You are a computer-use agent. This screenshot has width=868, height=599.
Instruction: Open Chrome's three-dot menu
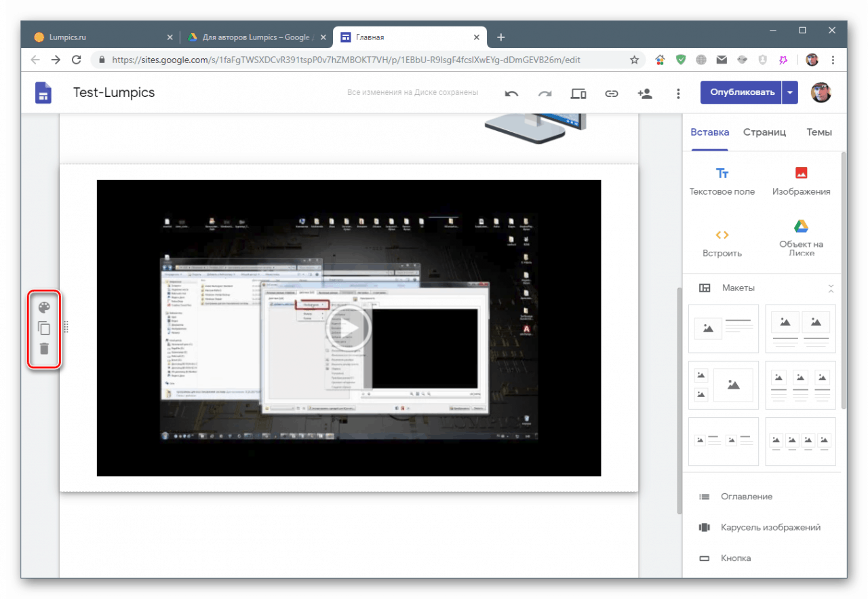point(833,60)
